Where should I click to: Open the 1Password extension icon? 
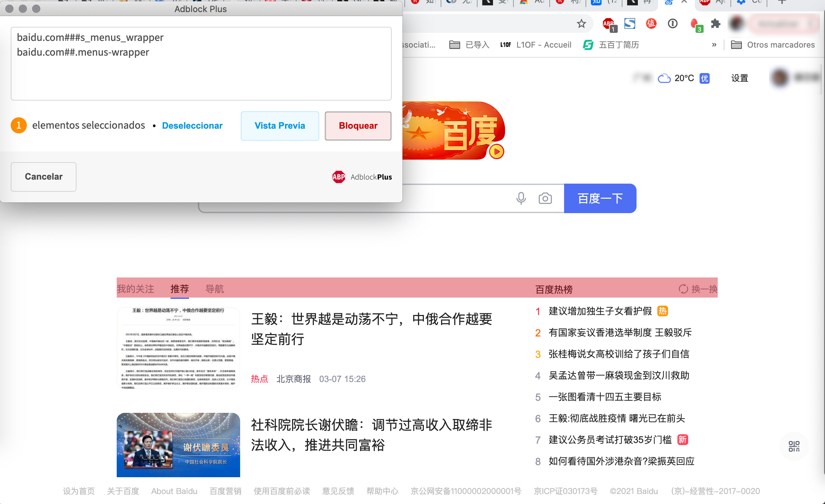pos(672,23)
